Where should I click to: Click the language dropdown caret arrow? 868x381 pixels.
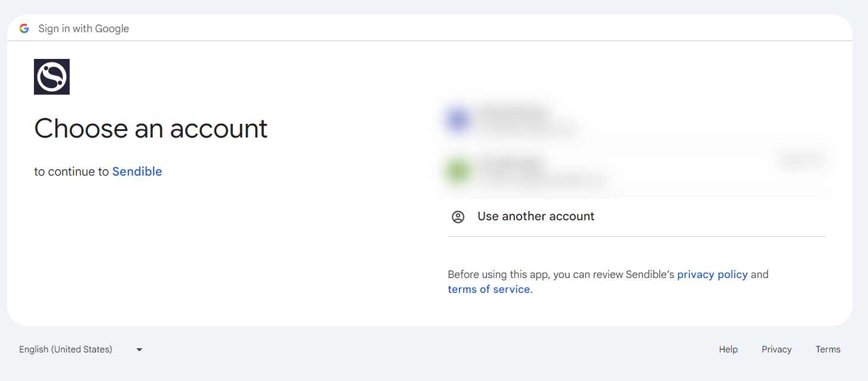139,349
